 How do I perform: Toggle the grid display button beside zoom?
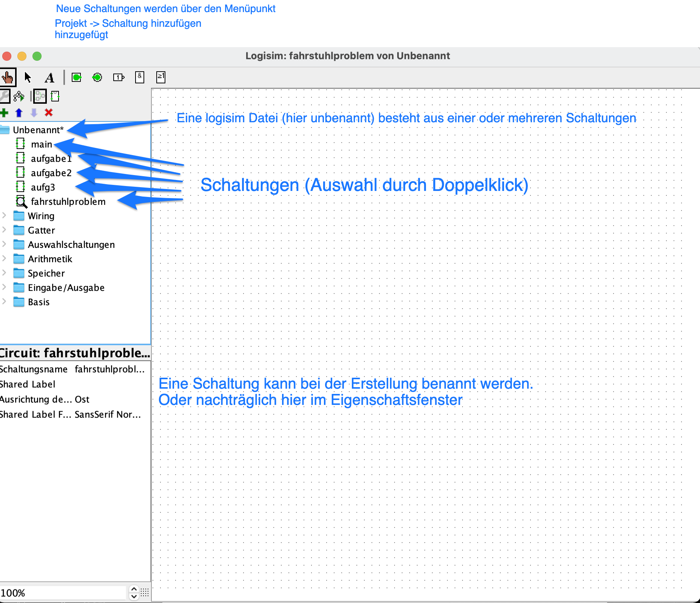click(x=145, y=592)
